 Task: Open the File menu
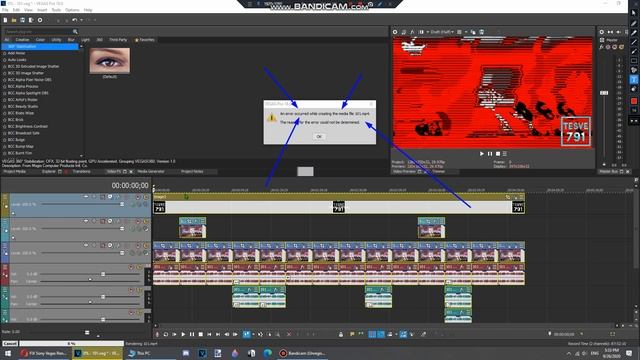pyautogui.click(x=5, y=10)
